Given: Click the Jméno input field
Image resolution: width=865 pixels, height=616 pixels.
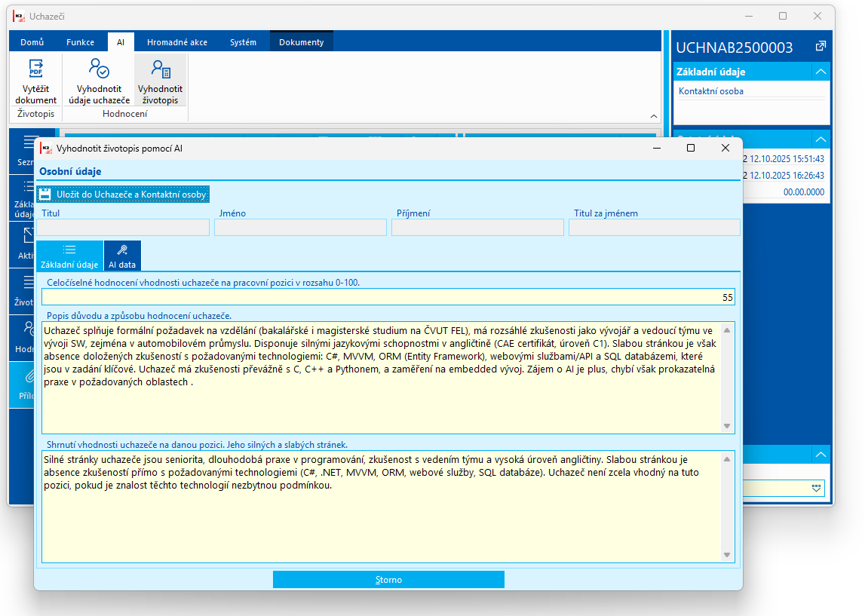Looking at the screenshot, I should pyautogui.click(x=301, y=227).
